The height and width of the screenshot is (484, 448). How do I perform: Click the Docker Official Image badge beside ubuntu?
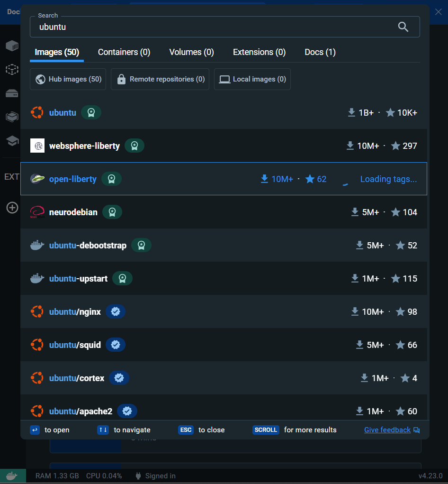[91, 113]
